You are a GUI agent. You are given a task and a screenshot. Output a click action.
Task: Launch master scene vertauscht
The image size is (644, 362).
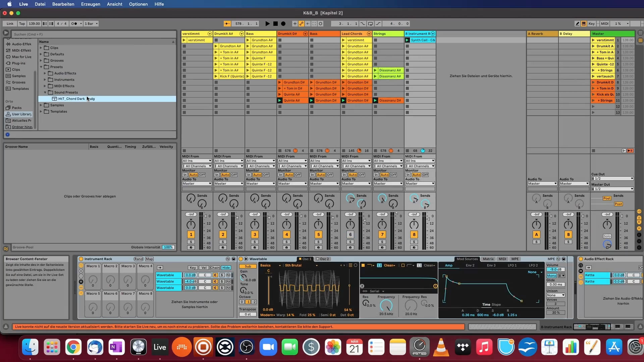tap(593, 76)
